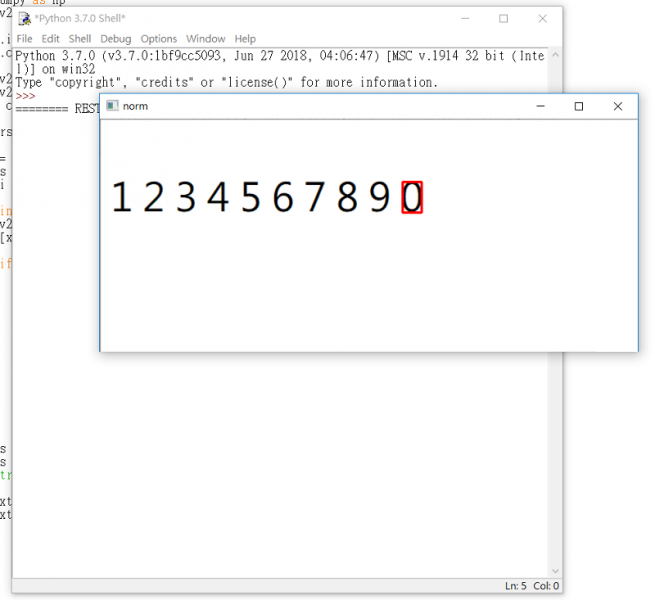Maximize the norm image window
The height and width of the screenshot is (600, 655).
579,106
